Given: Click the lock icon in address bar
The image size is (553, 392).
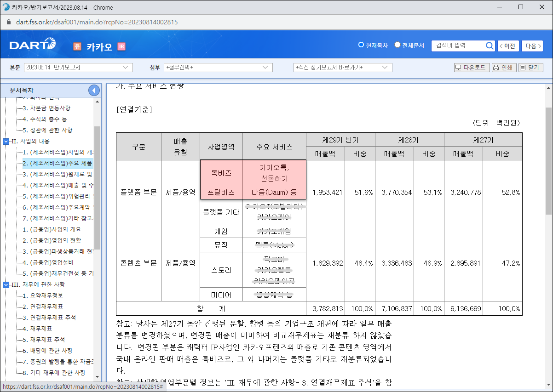Looking at the screenshot, I should pos(8,22).
